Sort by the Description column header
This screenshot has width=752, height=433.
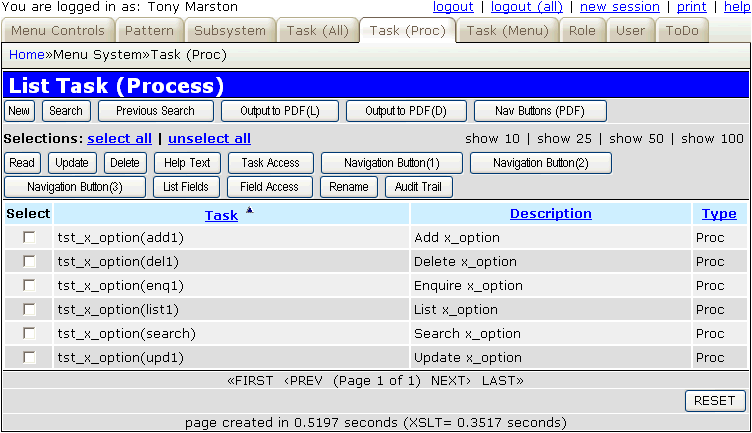(550, 214)
